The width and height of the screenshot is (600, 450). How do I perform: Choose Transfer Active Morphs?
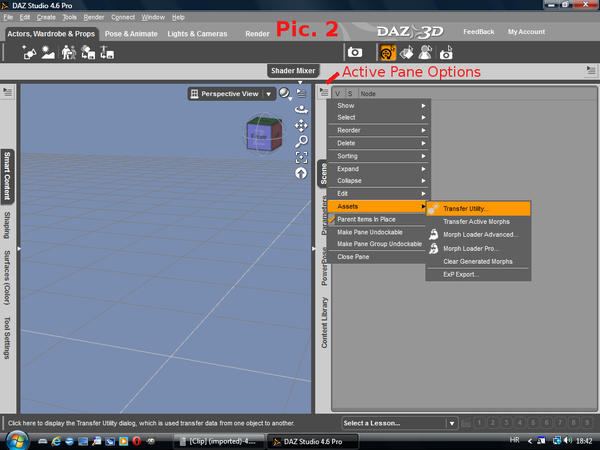point(478,222)
